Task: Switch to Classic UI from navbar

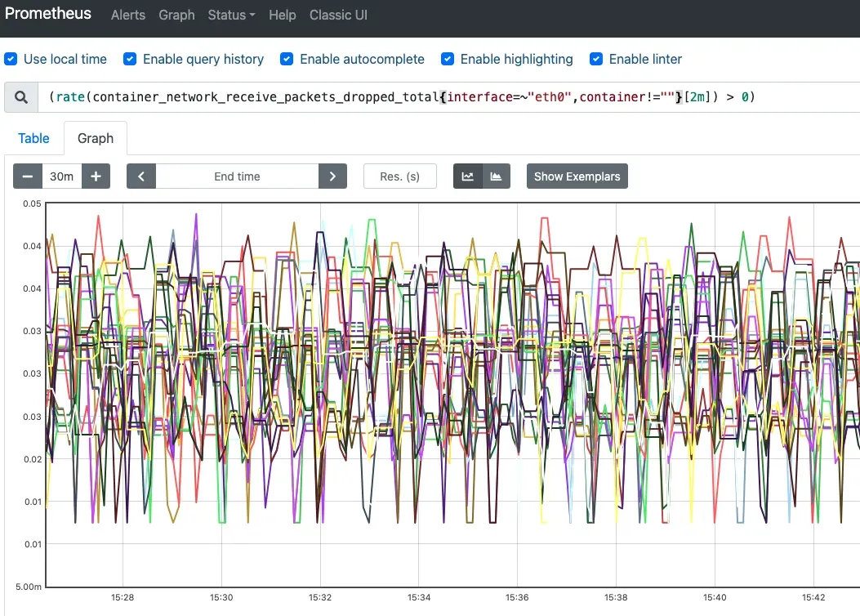Action: tap(338, 16)
